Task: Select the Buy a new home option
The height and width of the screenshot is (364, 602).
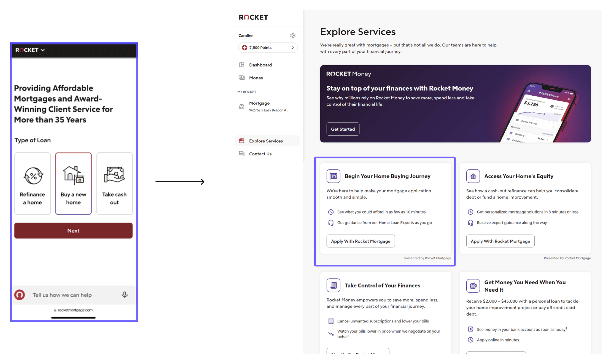Action: tap(73, 184)
